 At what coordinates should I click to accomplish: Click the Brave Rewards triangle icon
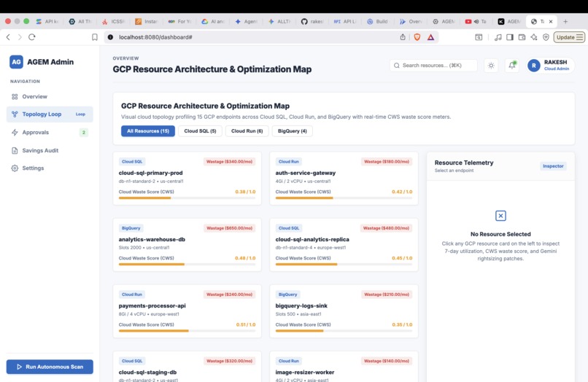431,37
